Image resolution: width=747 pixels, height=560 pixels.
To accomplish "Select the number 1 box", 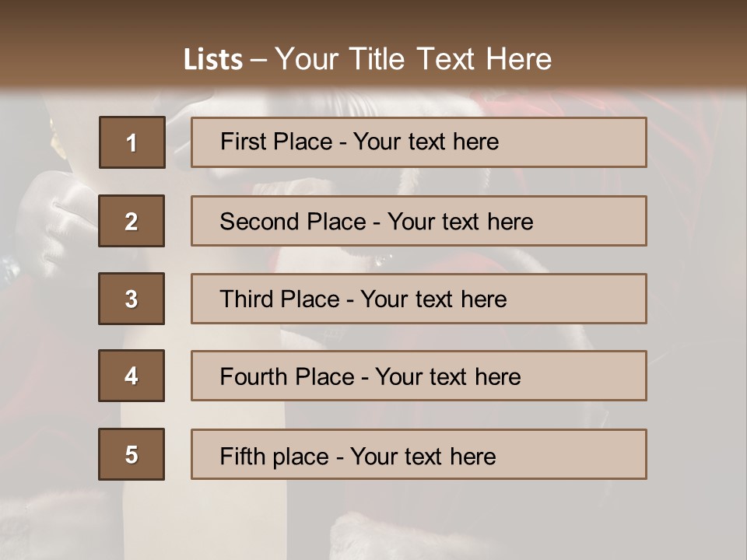I will click(132, 142).
